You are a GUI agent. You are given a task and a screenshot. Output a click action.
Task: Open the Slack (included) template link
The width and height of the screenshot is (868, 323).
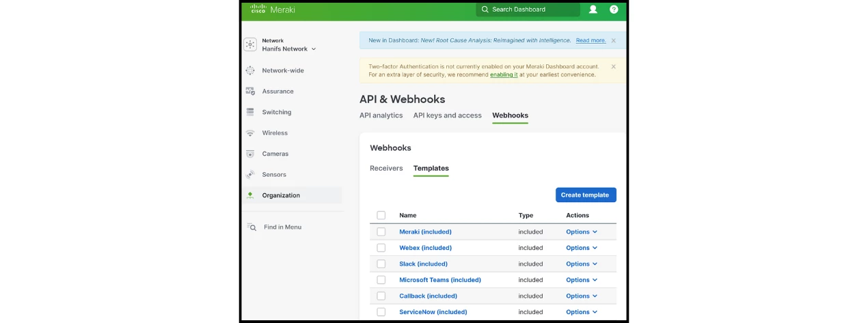(423, 264)
